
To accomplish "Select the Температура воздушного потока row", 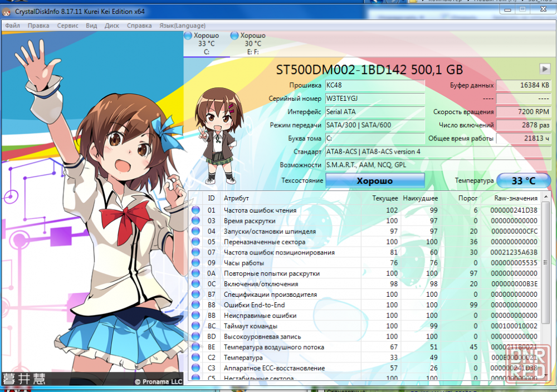I will point(365,347).
